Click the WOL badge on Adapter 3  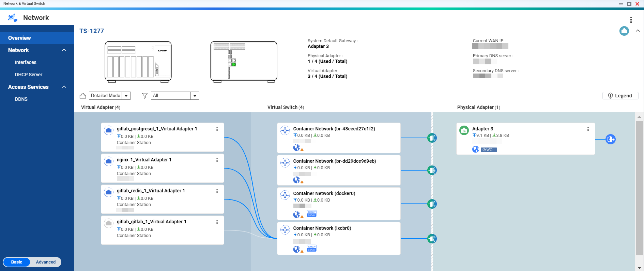click(489, 150)
